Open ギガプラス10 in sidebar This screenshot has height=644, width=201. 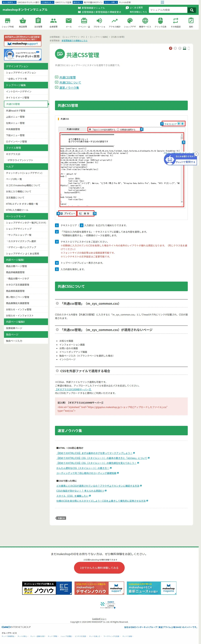point(26,154)
